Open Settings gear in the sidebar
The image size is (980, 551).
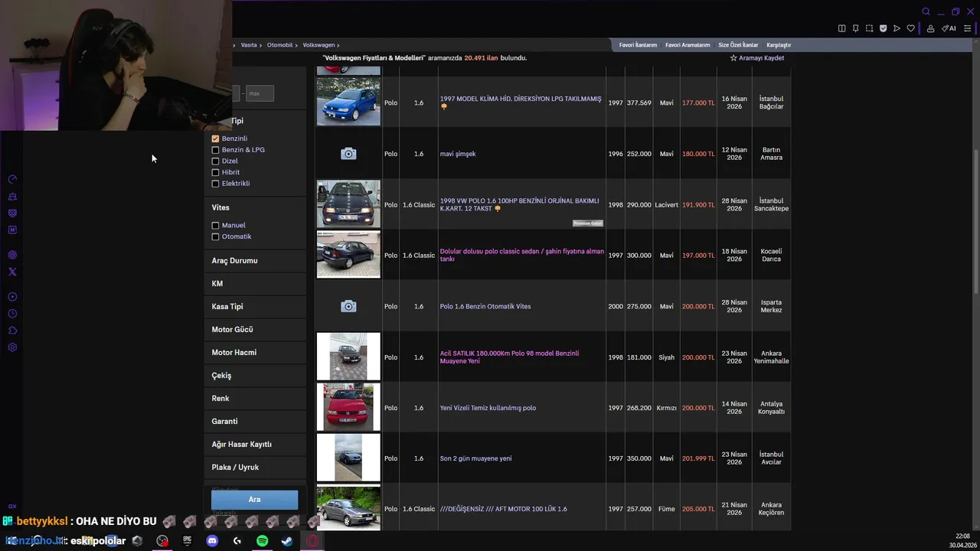12,347
